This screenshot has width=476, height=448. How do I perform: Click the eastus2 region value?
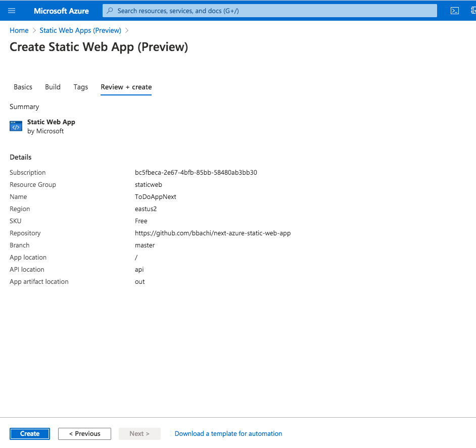[146, 209]
